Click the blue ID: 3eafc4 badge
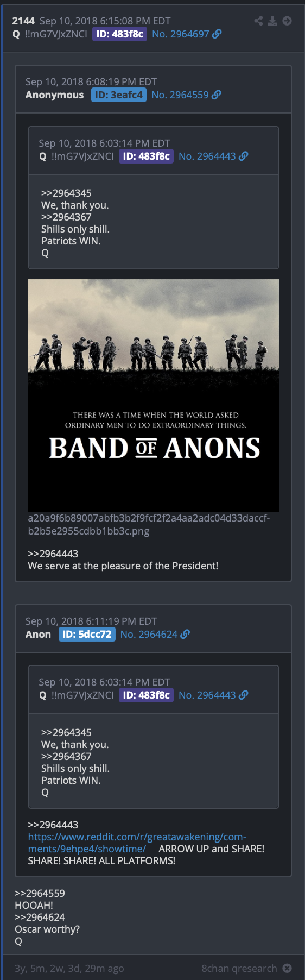The width and height of the screenshot is (305, 980). pyautogui.click(x=119, y=95)
